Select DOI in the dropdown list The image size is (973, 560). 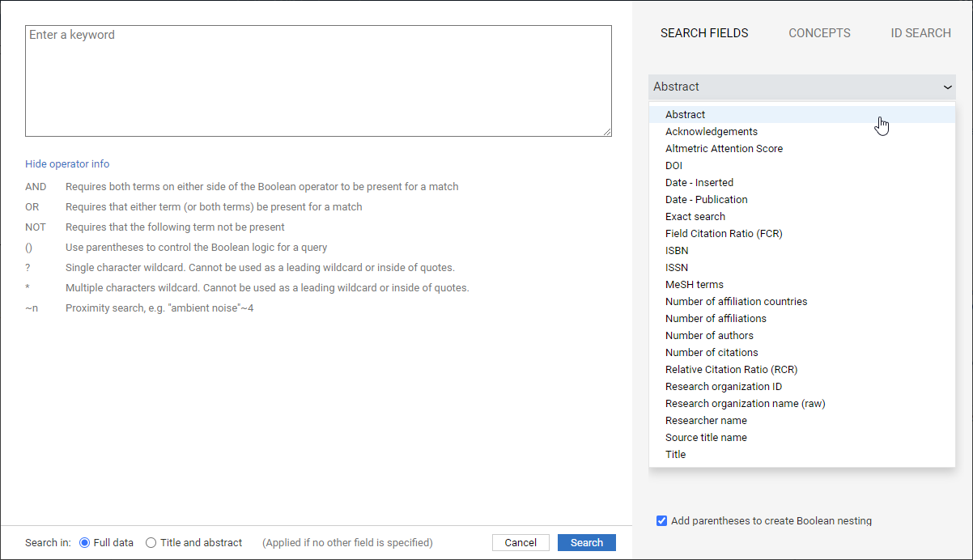coord(673,166)
